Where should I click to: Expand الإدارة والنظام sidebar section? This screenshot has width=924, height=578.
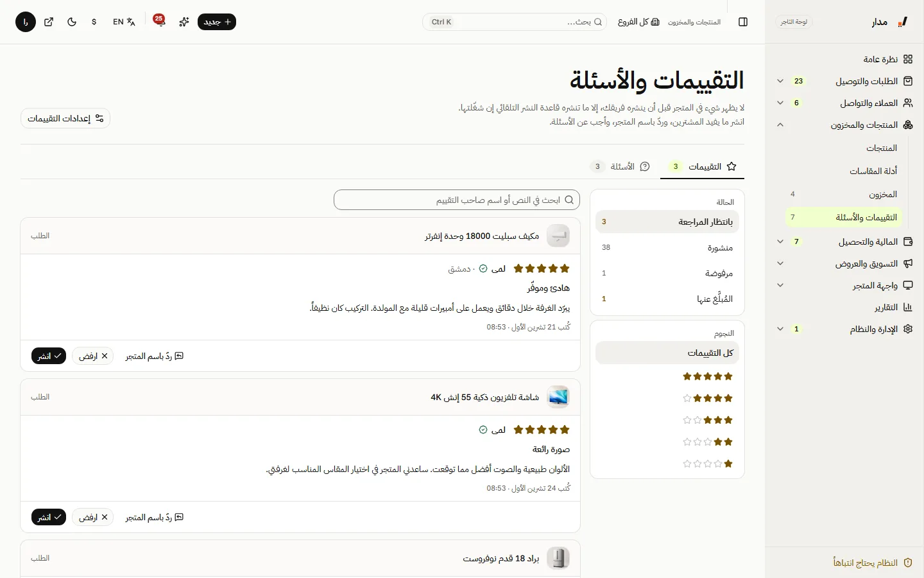[844, 329]
